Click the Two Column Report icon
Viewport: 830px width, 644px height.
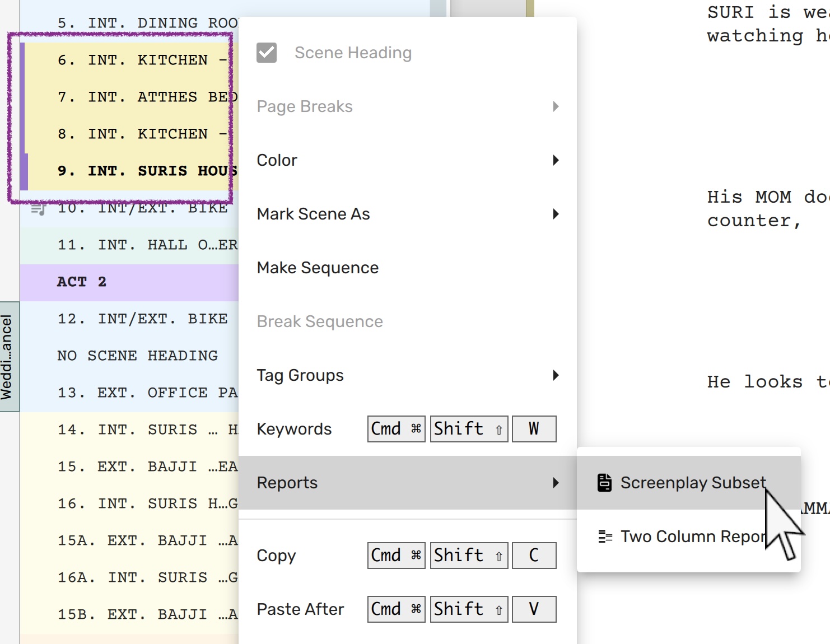coord(605,536)
